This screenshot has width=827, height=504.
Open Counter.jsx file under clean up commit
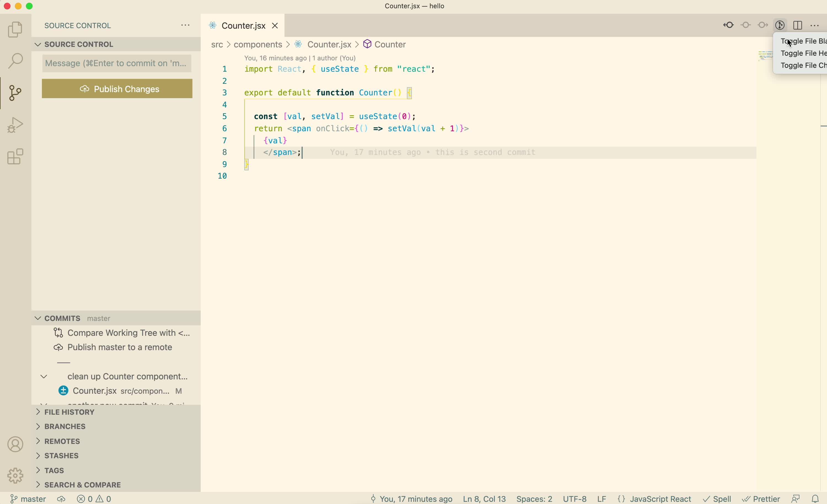point(116,391)
